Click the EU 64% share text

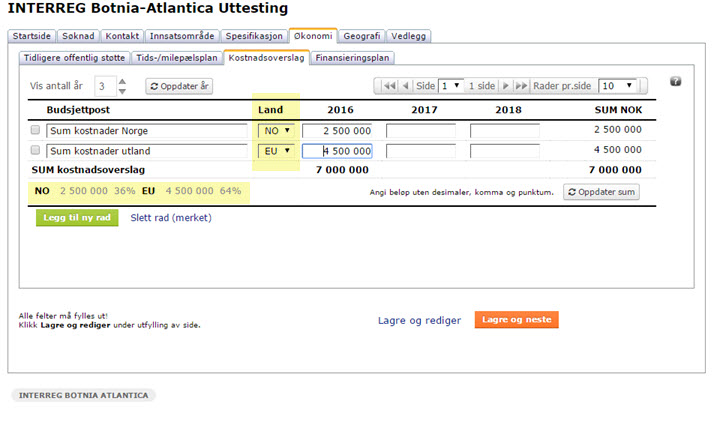[191, 191]
